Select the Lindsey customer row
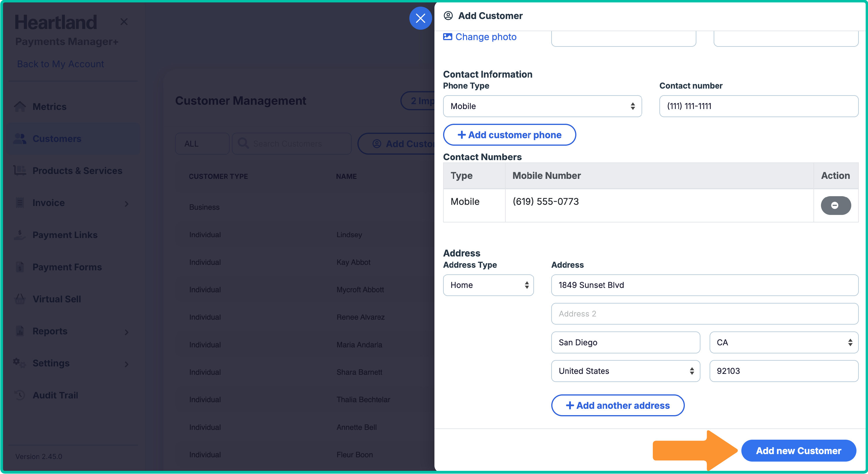Screen dimensions: 868x474 click(x=305, y=235)
